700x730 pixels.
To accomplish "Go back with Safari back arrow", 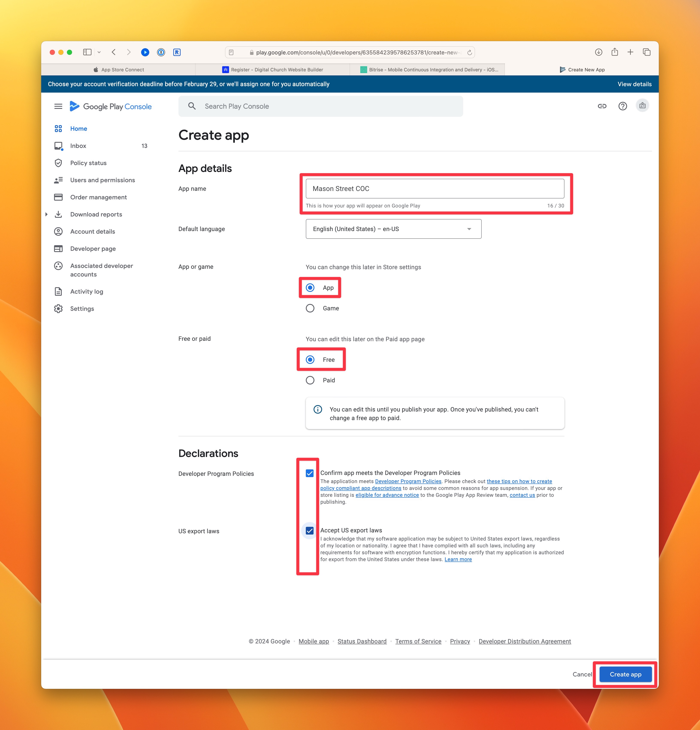I will (x=114, y=52).
